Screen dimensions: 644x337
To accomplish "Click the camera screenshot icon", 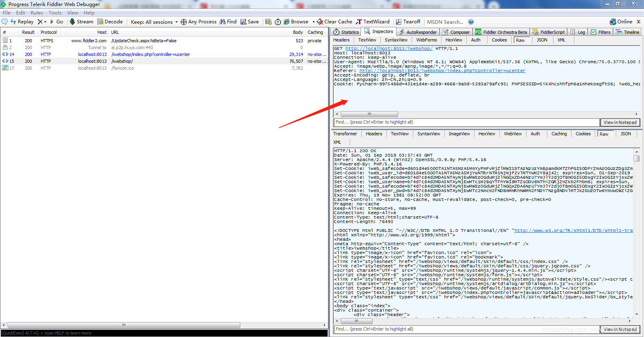I will click(x=268, y=22).
